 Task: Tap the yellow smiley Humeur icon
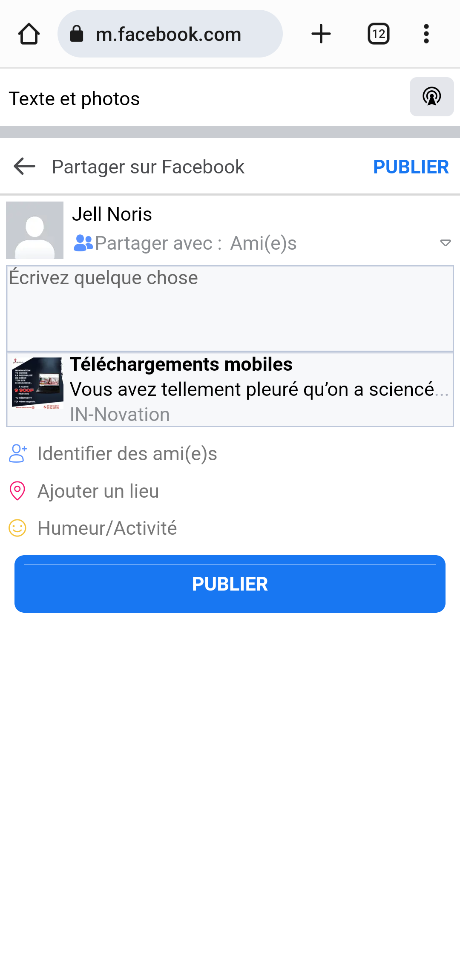[x=17, y=528]
